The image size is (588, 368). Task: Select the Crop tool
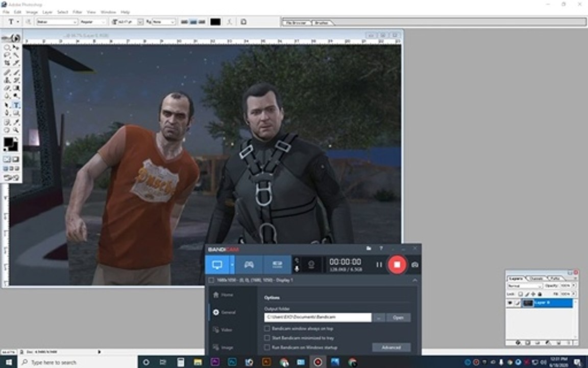coord(7,62)
